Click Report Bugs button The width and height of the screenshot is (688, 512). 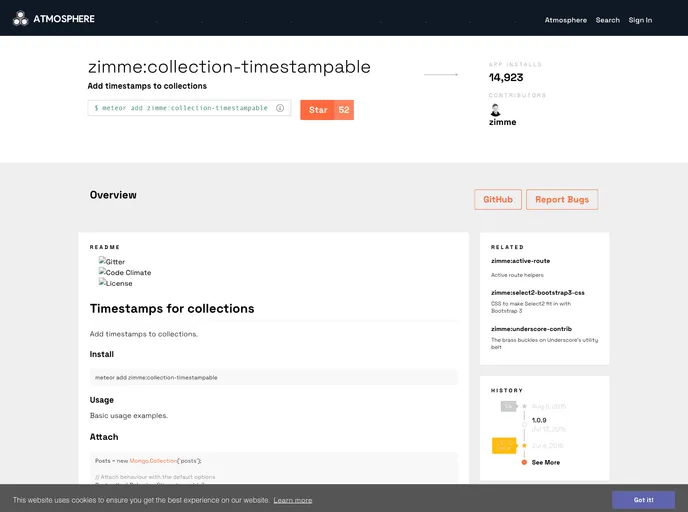tap(562, 200)
